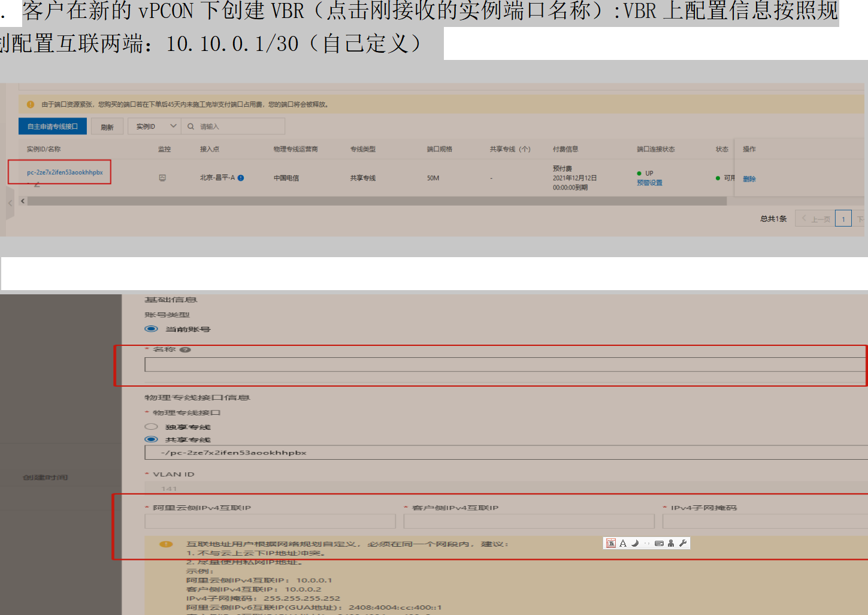Open the 实例ID filter dropdown
This screenshot has height=615, width=868.
[x=155, y=126]
